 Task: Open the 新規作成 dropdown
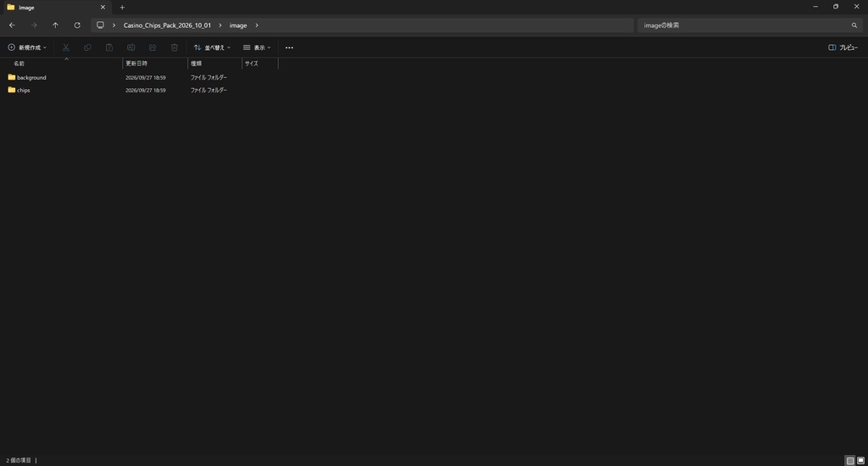tap(27, 47)
